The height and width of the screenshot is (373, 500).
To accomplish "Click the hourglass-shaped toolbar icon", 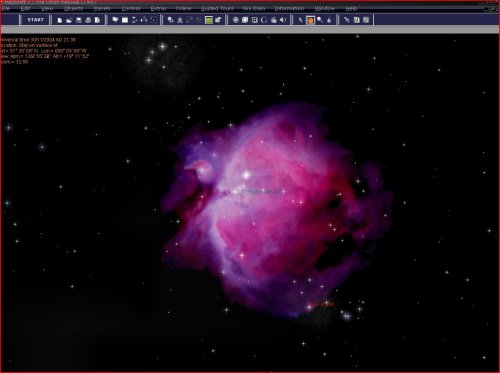I will coord(134,20).
